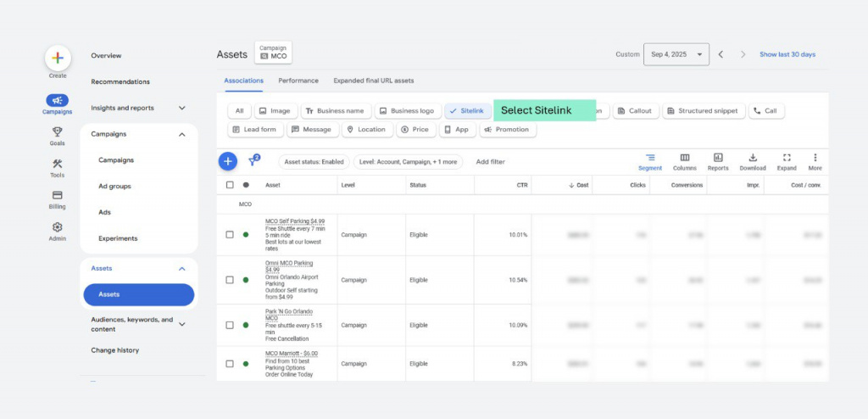Click the Expand table icon
The width and height of the screenshot is (868, 419).
click(x=787, y=162)
